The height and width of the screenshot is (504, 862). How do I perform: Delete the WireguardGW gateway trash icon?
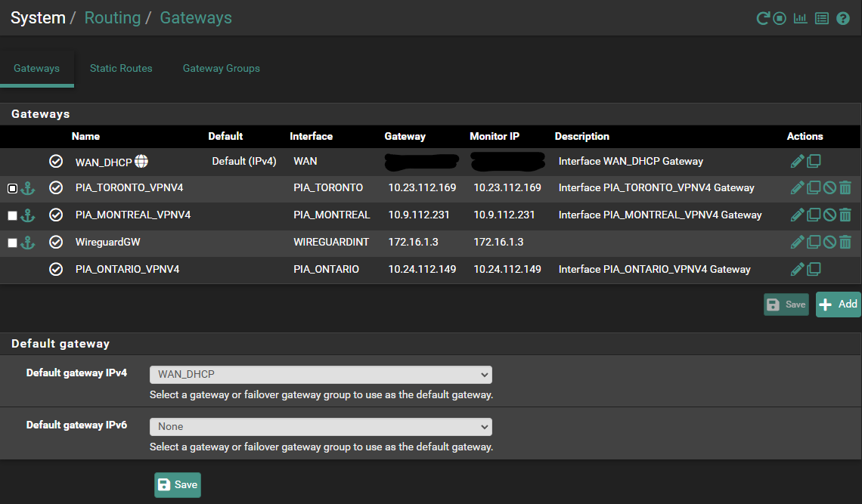[845, 242]
